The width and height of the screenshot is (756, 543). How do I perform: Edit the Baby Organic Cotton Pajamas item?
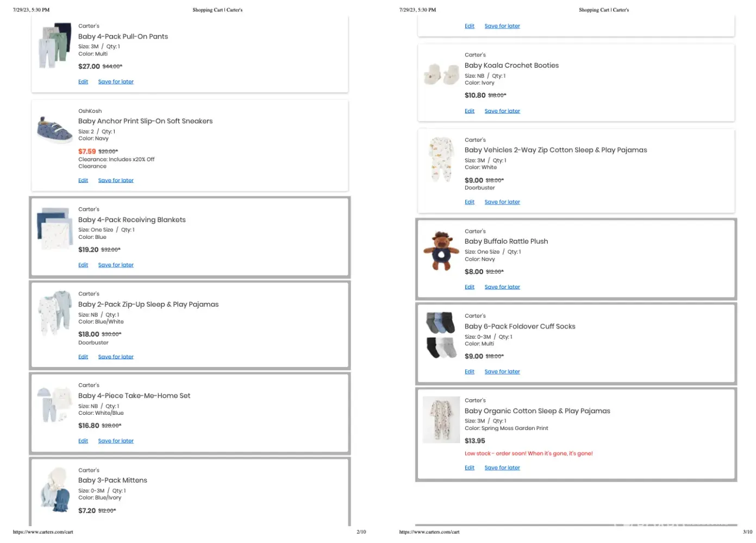pyautogui.click(x=470, y=468)
